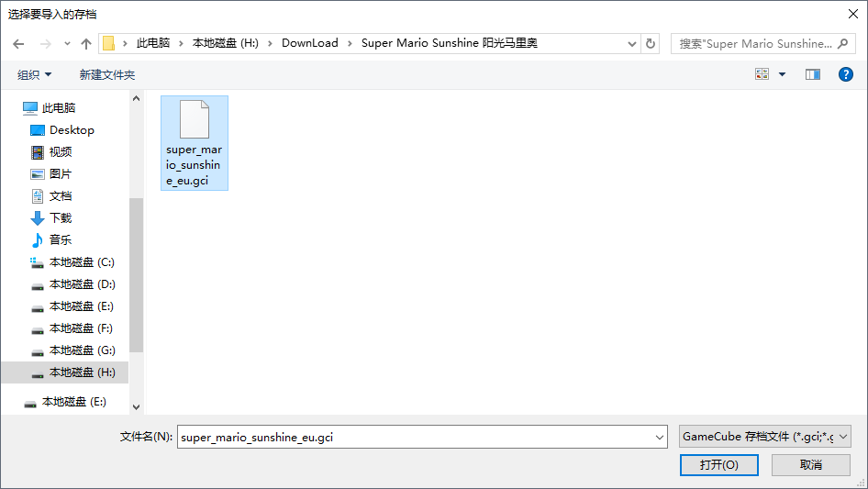Toggle the preview pane

(x=813, y=74)
